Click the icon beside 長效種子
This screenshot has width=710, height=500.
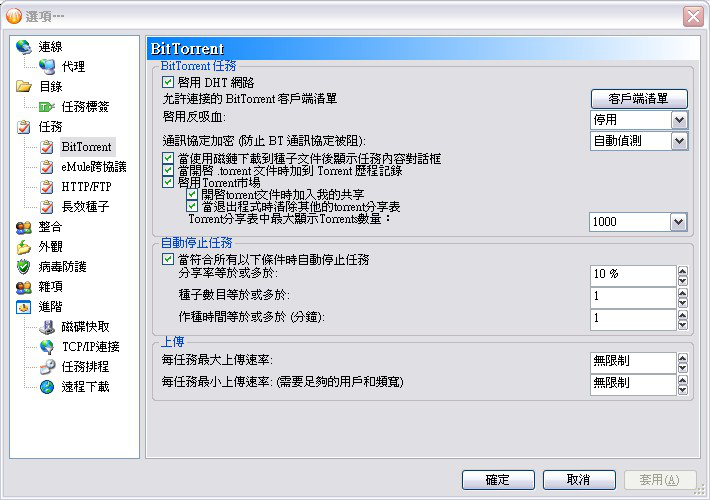[x=47, y=207]
